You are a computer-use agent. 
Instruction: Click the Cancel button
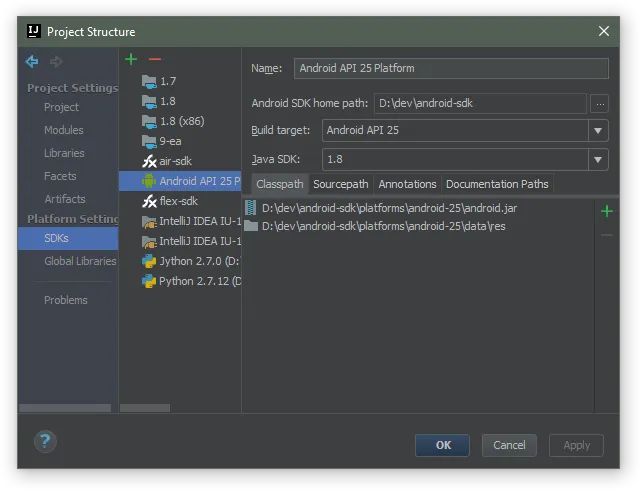tap(509, 445)
